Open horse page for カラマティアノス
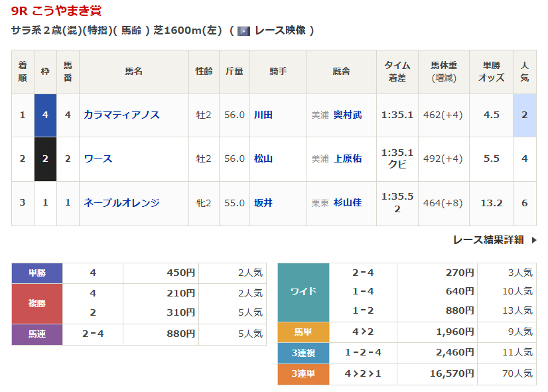548x392 pixels. (121, 115)
